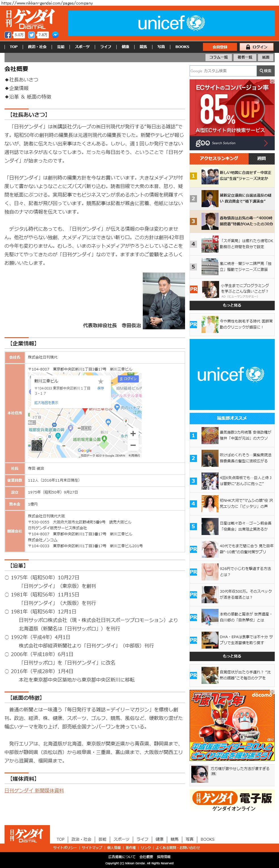Click the 日刊ゲンダイ DIGITAL header logo
The width and height of the screenshot is (279, 868).
click(30, 19)
